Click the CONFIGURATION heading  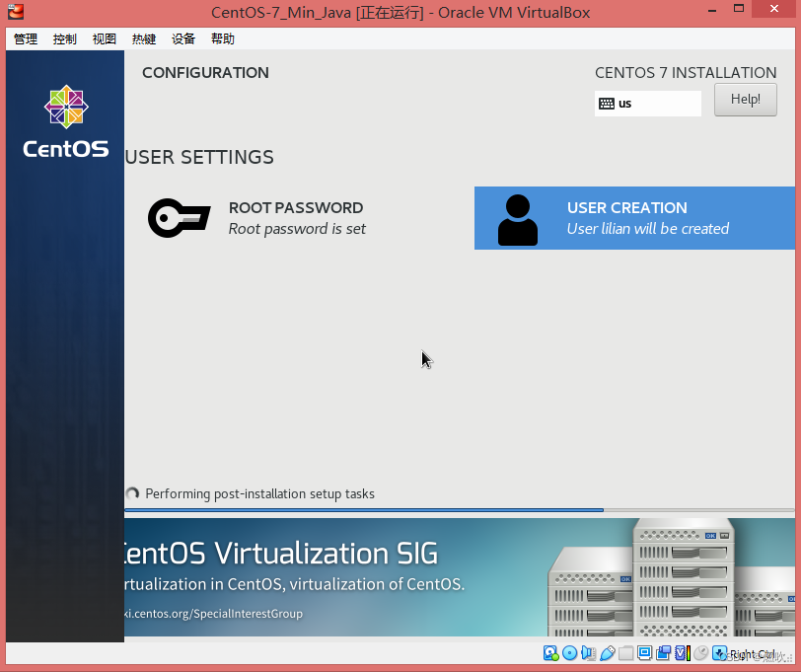[205, 73]
